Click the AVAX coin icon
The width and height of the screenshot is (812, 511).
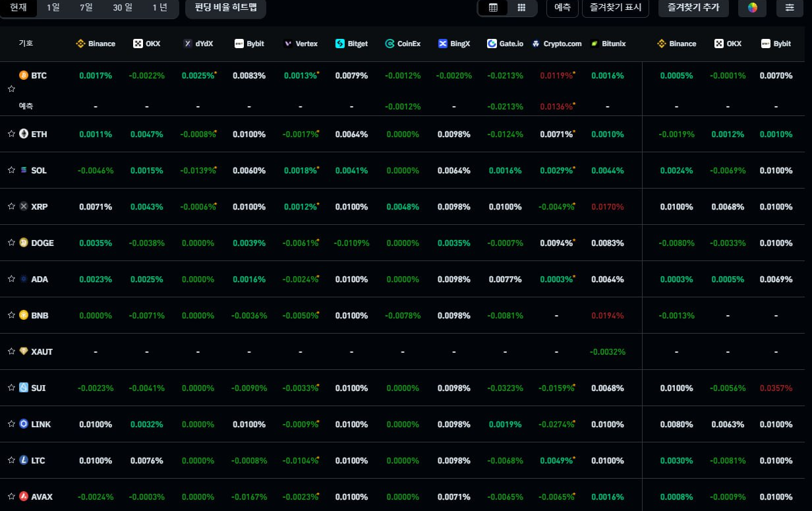(24, 496)
